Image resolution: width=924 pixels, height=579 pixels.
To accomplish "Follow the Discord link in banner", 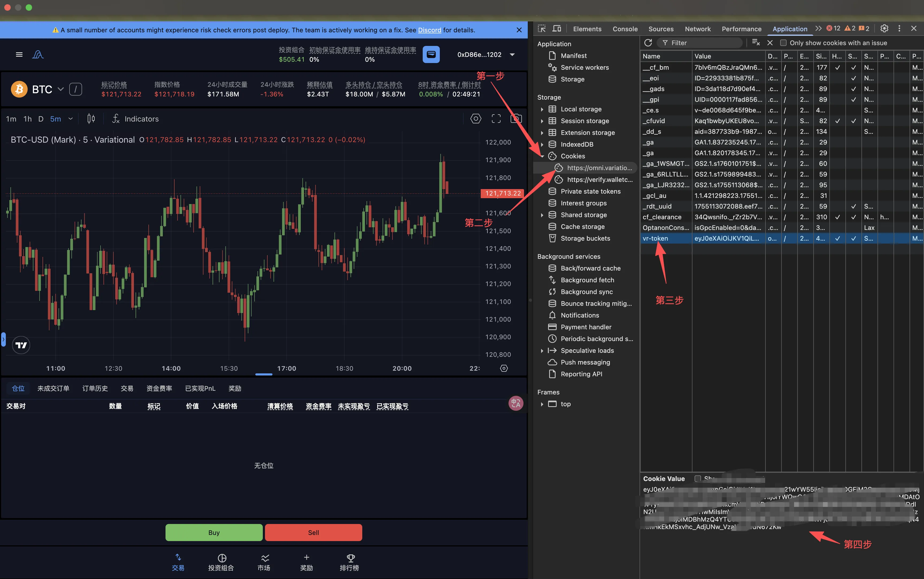I will point(429,30).
